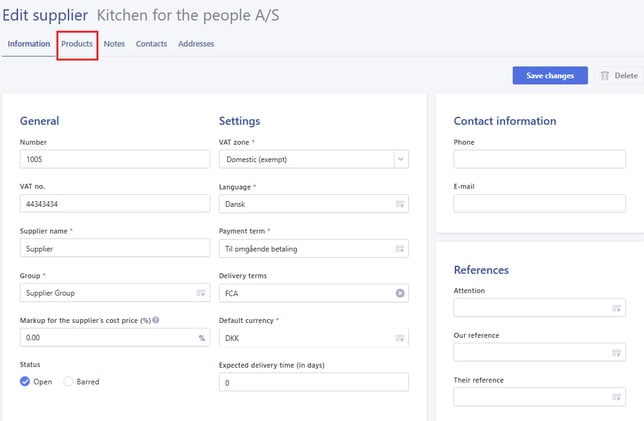Clear the Delivery terms FCA value

tap(400, 293)
